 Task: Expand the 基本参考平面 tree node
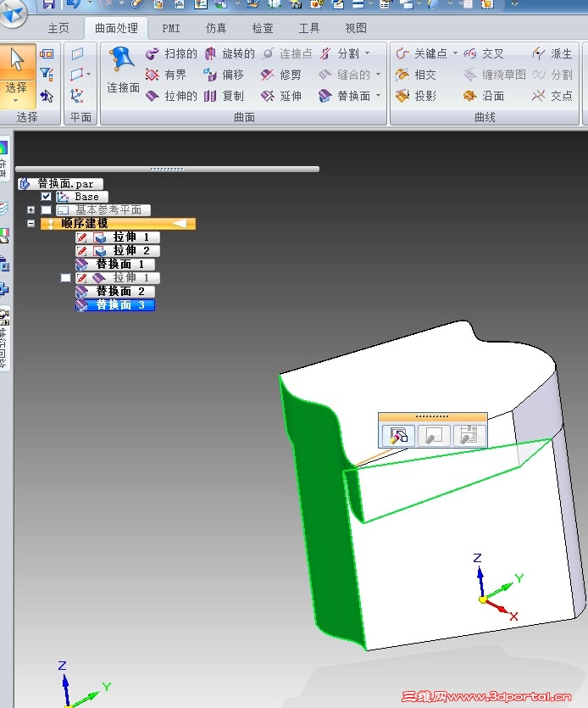[31, 210]
